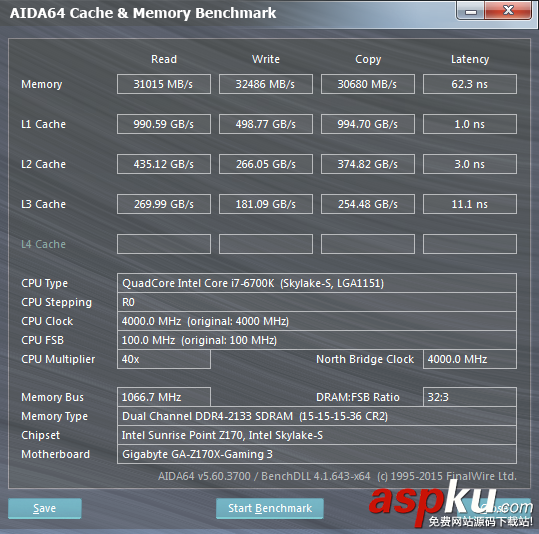The width and height of the screenshot is (539, 534).
Task: Click CPU Type field showing i7-6700K
Action: click(317, 283)
